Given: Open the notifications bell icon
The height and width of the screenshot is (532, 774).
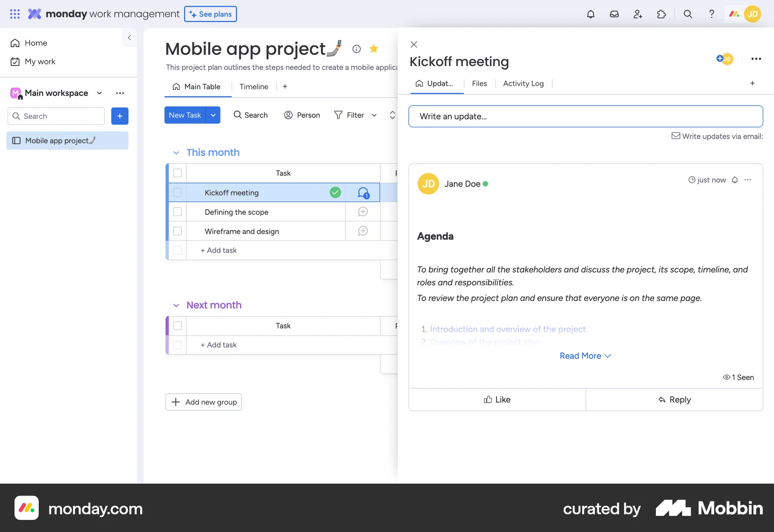Looking at the screenshot, I should click(x=591, y=14).
